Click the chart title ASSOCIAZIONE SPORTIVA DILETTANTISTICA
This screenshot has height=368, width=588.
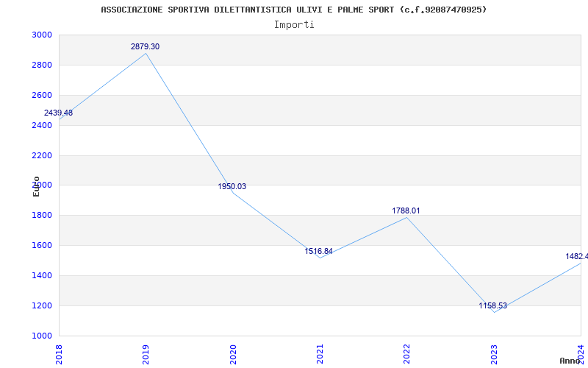click(x=293, y=10)
